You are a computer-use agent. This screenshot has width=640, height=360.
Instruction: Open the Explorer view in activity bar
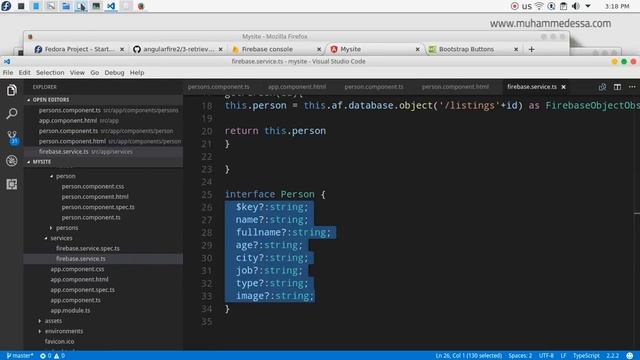[11, 90]
